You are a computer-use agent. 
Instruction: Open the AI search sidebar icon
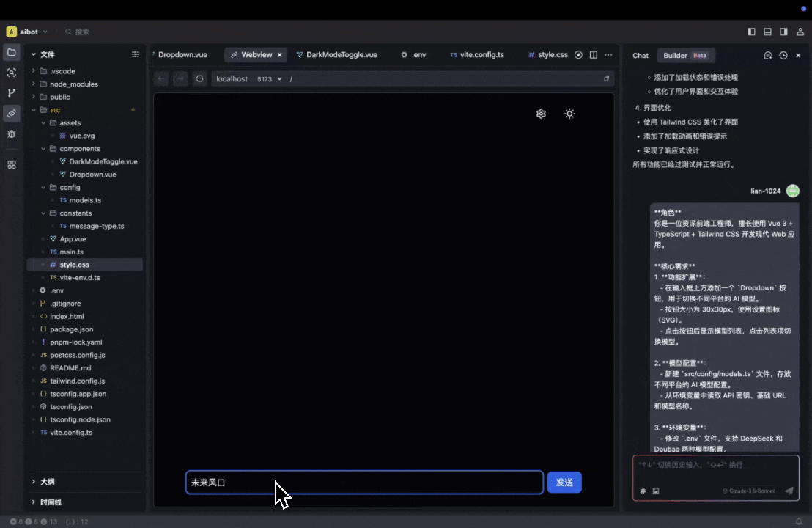click(x=12, y=73)
